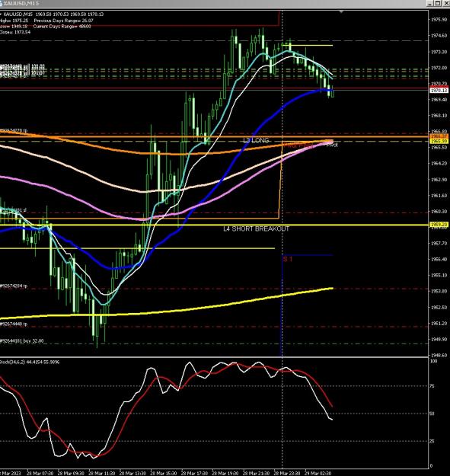450x476 pixels.
Task: Click the 1975.90 value on price scale
Action: (x=439, y=20)
